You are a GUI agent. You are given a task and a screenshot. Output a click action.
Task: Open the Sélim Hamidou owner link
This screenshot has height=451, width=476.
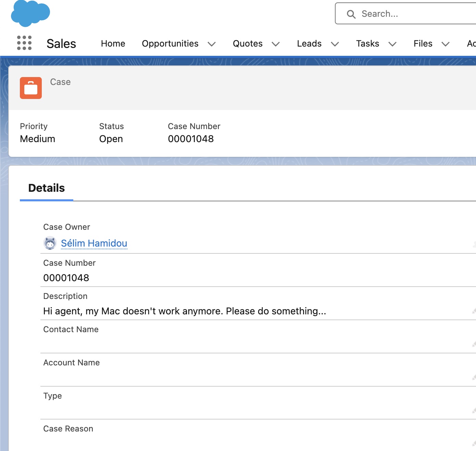click(94, 243)
